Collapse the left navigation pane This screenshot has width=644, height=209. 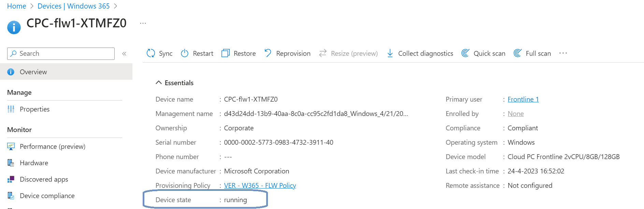[x=124, y=54]
